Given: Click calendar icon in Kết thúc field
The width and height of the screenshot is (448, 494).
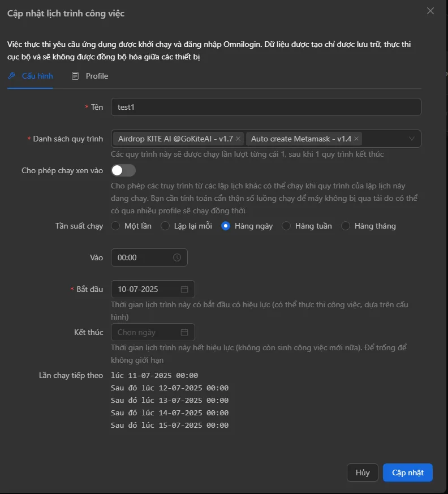Looking at the screenshot, I should tap(184, 332).
